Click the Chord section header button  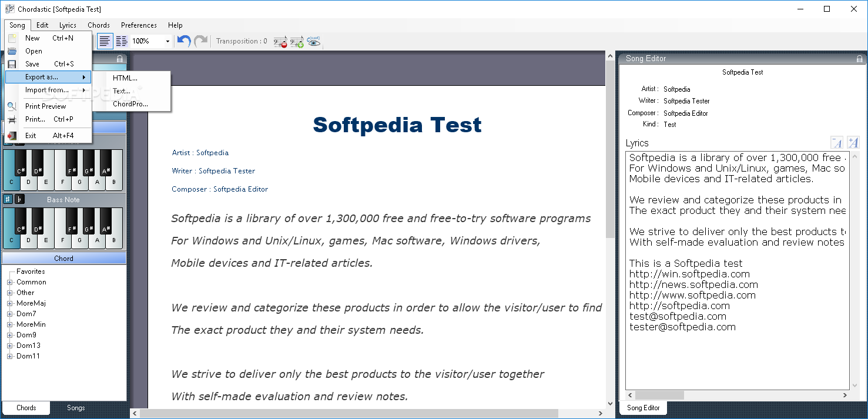click(64, 259)
